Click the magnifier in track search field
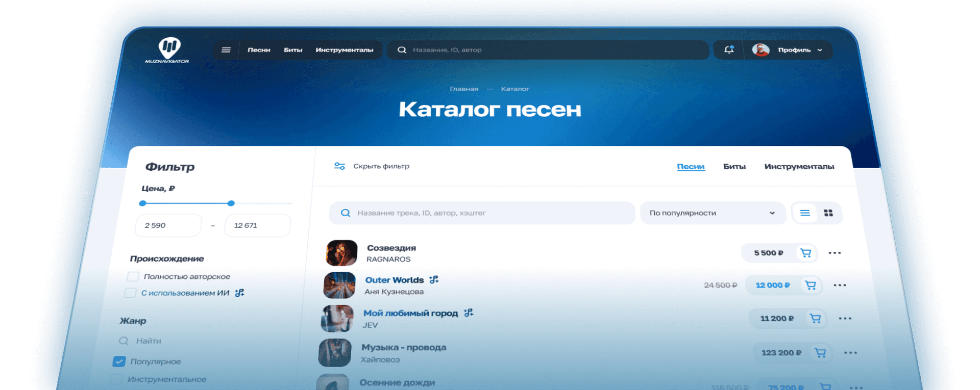 [x=346, y=213]
